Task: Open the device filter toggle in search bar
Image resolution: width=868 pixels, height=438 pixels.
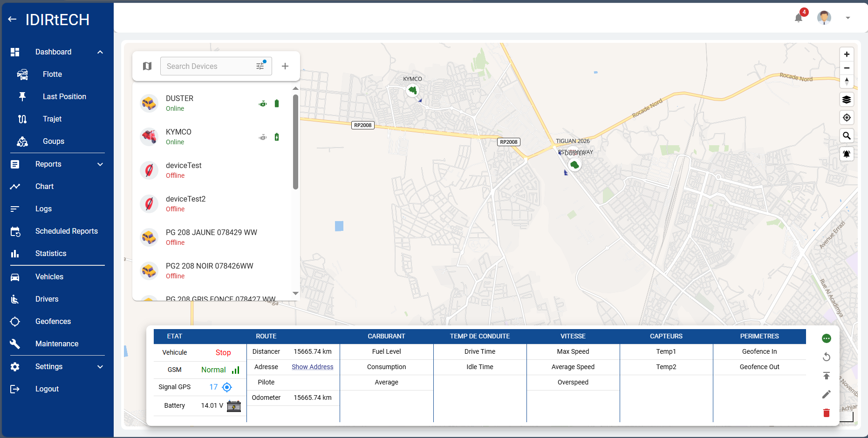Action: 260,66
